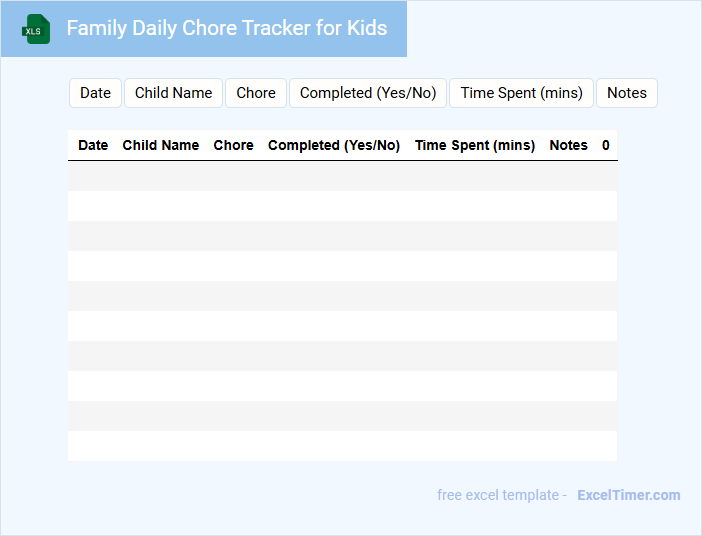Click the Notes table column header
Viewport: 702px width, 536px height.
[x=569, y=145]
